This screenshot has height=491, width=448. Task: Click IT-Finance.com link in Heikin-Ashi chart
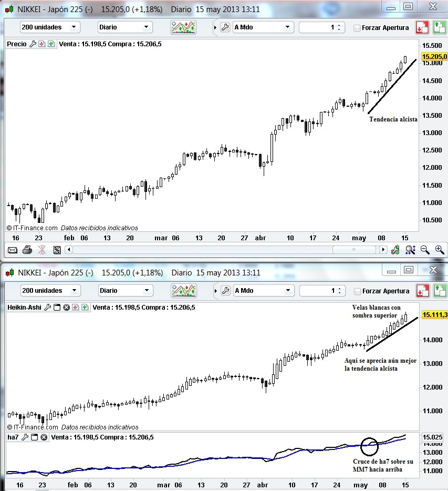[x=36, y=427]
